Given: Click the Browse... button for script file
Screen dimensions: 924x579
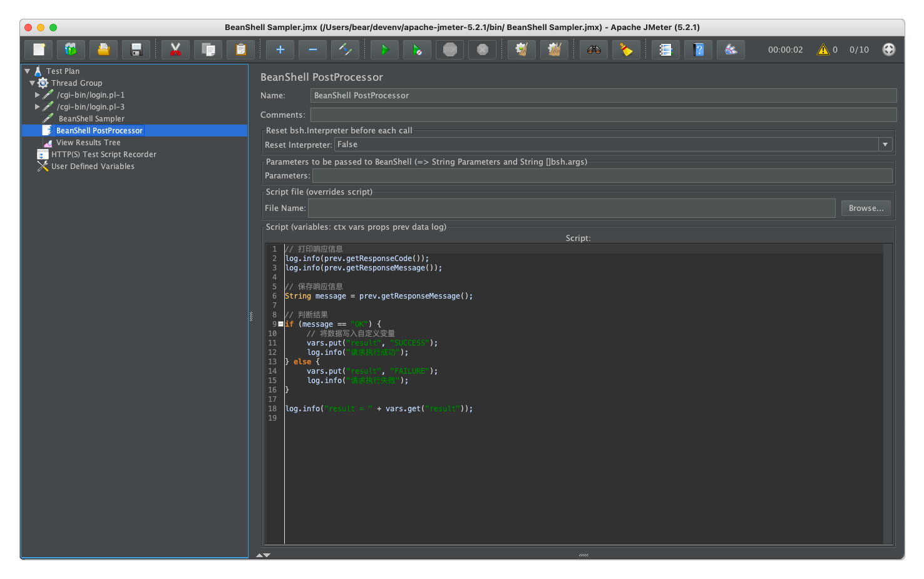Looking at the screenshot, I should (x=866, y=208).
